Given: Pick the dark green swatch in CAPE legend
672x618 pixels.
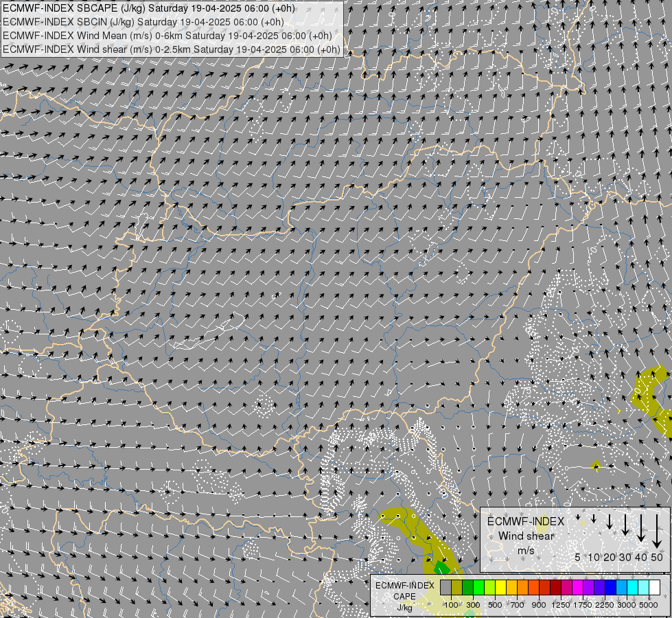Looking at the screenshot, I should [468, 588].
